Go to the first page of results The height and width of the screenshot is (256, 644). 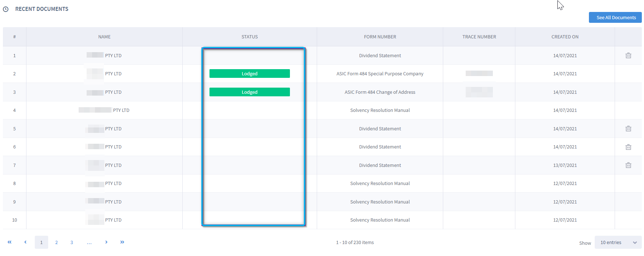(x=10, y=242)
